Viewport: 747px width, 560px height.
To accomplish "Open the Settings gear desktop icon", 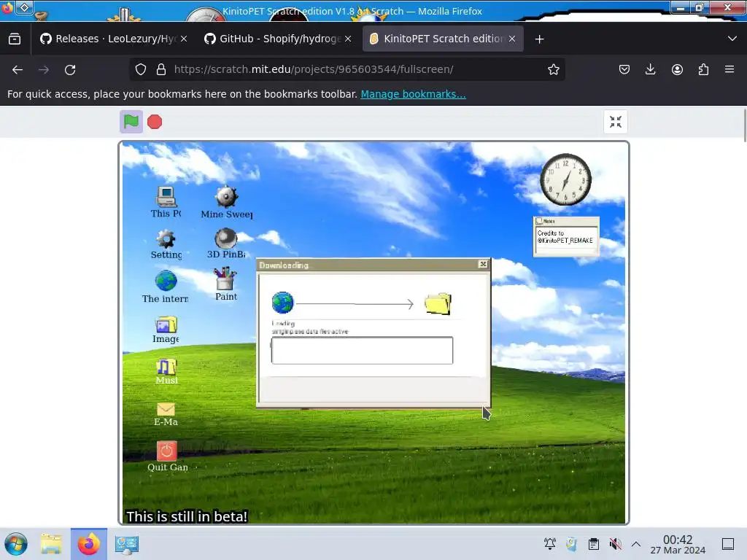I will pyautogui.click(x=166, y=244).
